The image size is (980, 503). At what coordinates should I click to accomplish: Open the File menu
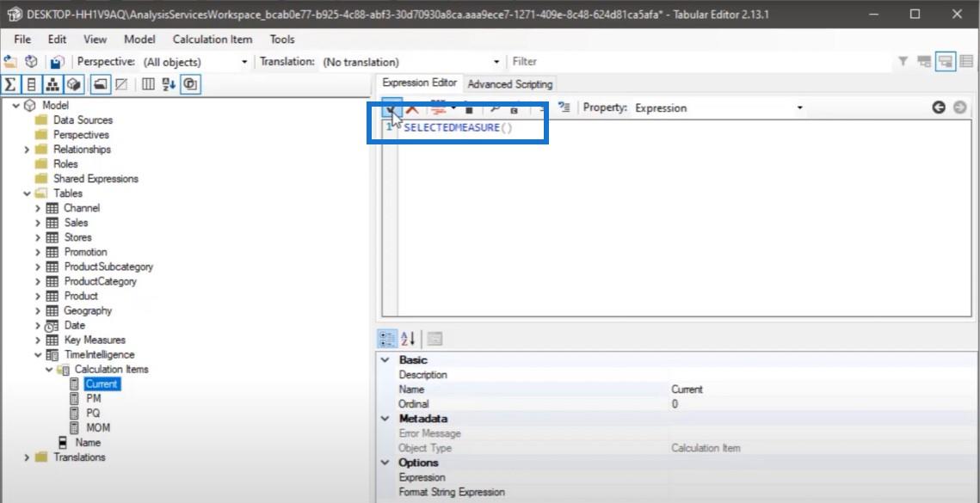[22, 40]
